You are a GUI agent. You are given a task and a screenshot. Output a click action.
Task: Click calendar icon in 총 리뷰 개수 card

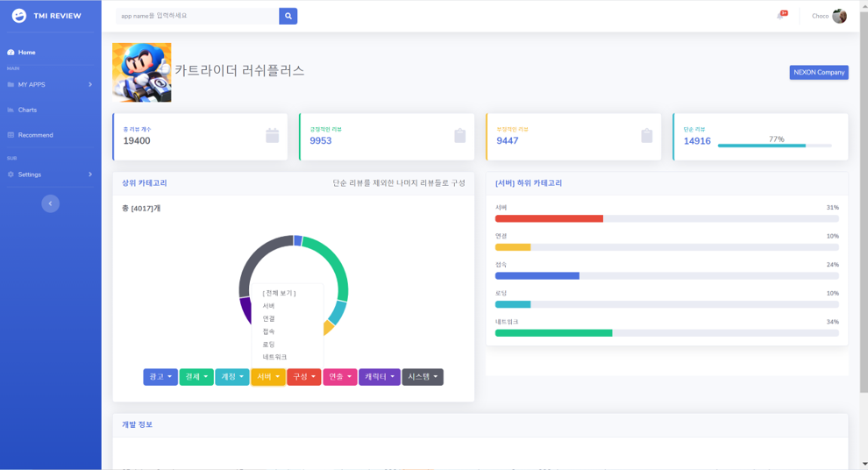273,136
